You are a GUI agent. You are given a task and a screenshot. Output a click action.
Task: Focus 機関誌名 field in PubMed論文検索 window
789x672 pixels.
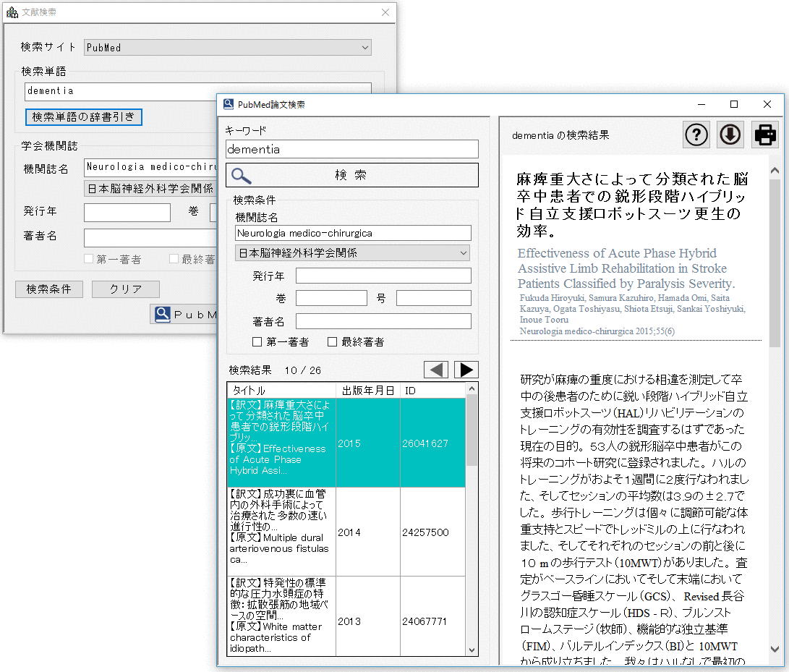353,233
